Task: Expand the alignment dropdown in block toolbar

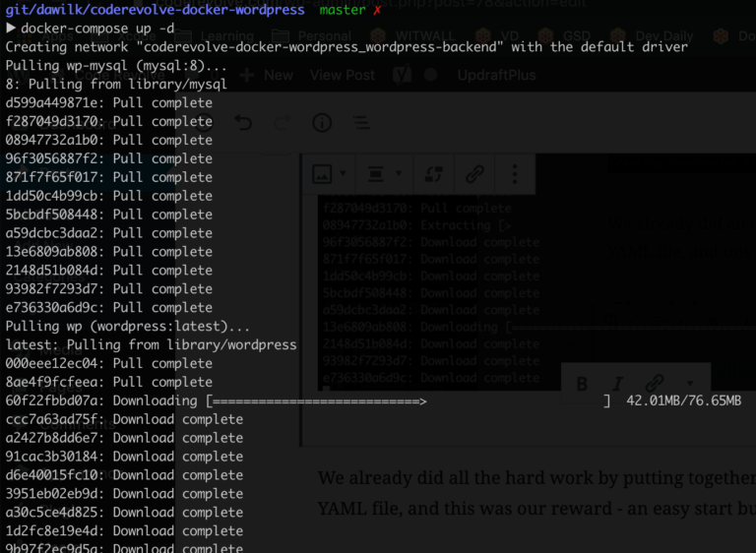Action: [x=380, y=174]
